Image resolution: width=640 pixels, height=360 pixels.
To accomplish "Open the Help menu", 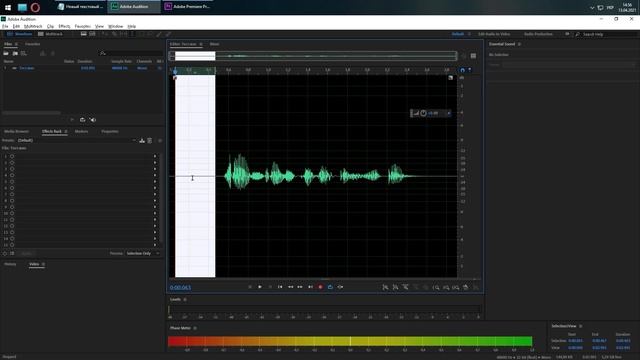I will click(x=131, y=26).
